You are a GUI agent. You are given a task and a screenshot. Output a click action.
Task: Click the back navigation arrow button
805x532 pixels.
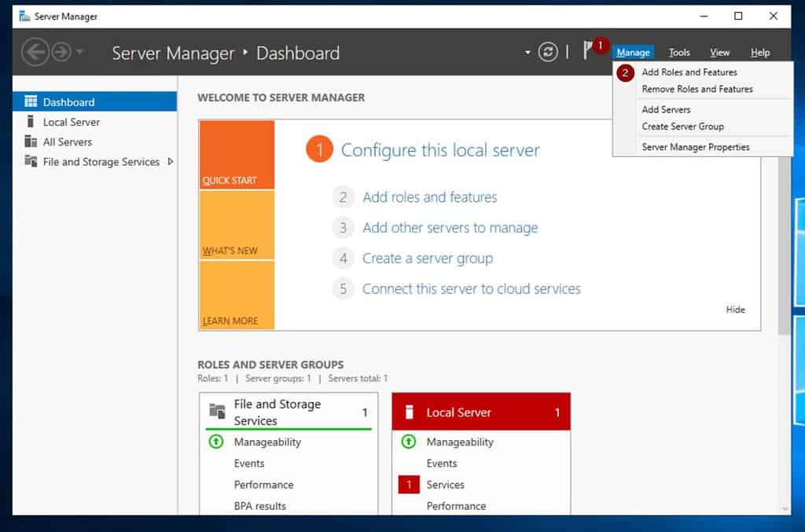click(35, 52)
